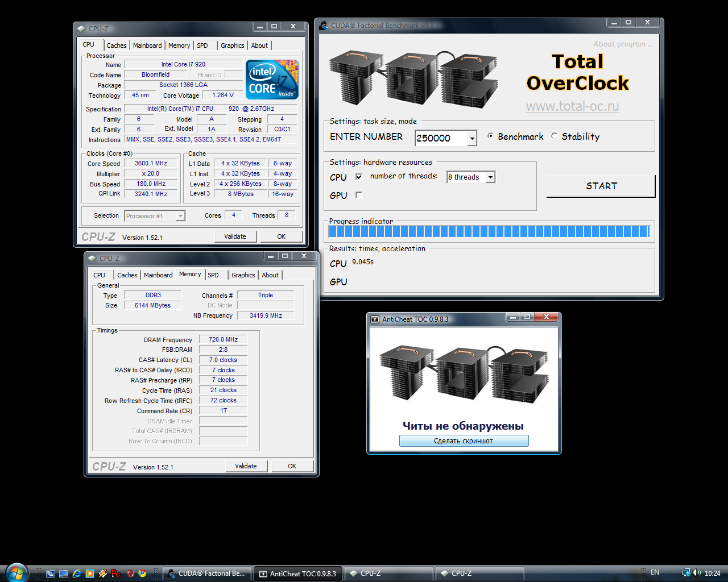Click the network tray icon
Screen dimensions: 728x582
(686, 572)
